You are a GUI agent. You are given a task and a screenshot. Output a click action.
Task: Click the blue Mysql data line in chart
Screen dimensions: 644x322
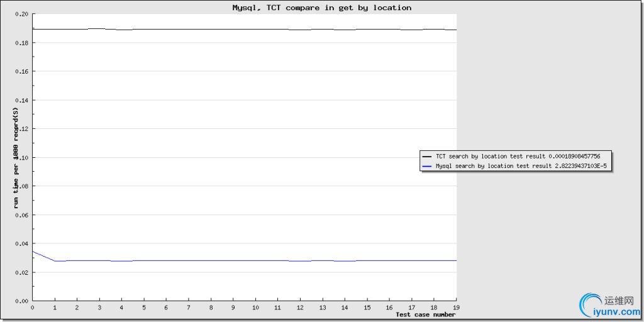(x=245, y=260)
